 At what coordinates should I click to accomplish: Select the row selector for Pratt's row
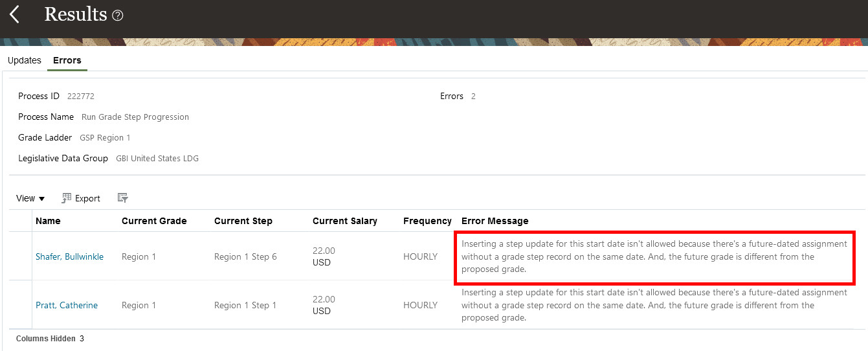click(20, 305)
